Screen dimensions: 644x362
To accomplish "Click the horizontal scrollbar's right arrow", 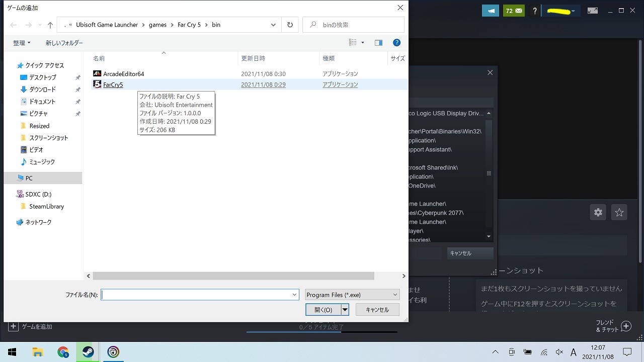I will coord(404,276).
